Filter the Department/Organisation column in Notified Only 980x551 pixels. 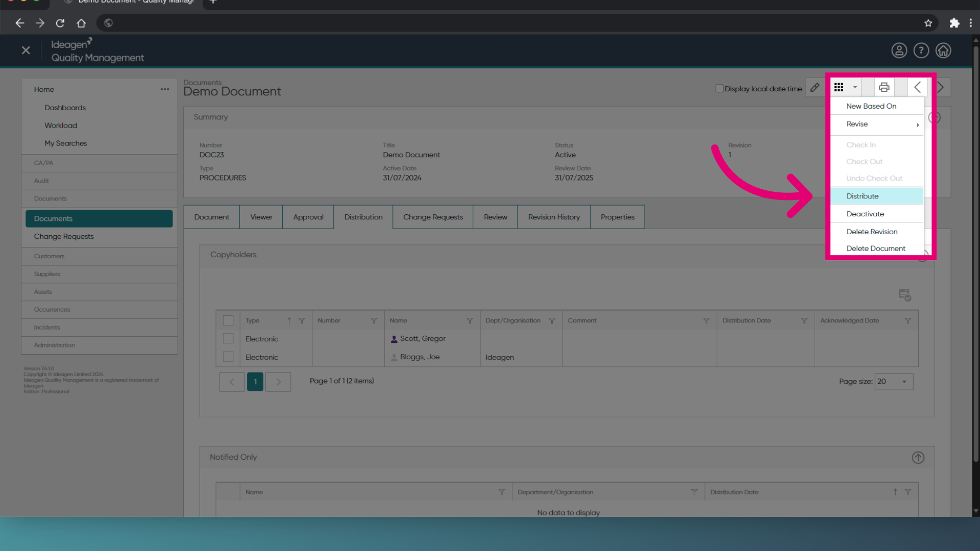(694, 492)
